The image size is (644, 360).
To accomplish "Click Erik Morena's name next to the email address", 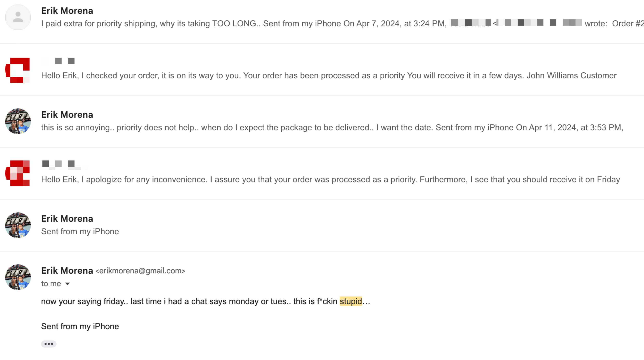I will (67, 271).
